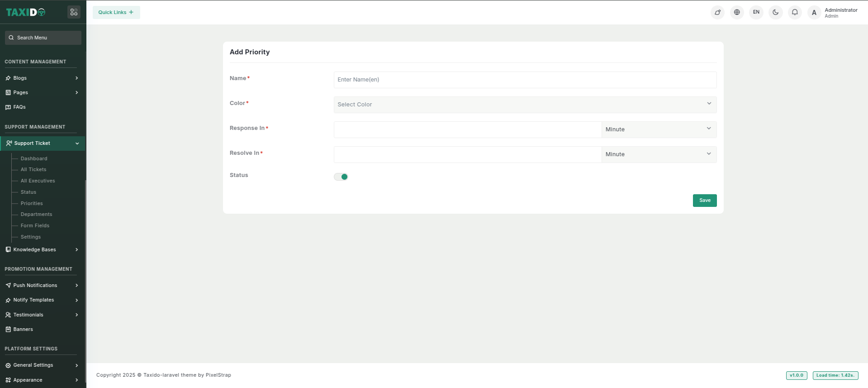Focus the Enter Name input field
The height and width of the screenshot is (388, 868).
click(x=525, y=80)
